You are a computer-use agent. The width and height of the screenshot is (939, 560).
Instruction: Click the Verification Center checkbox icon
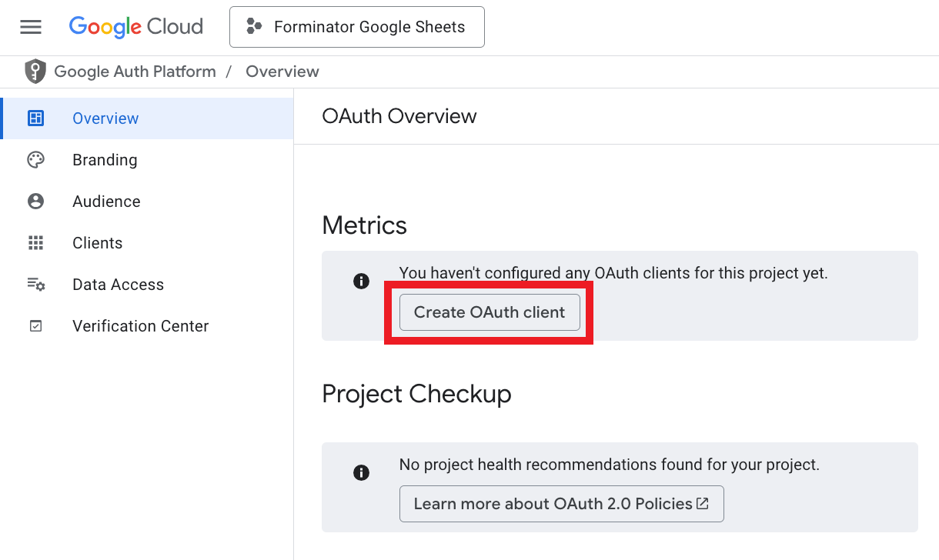click(35, 326)
